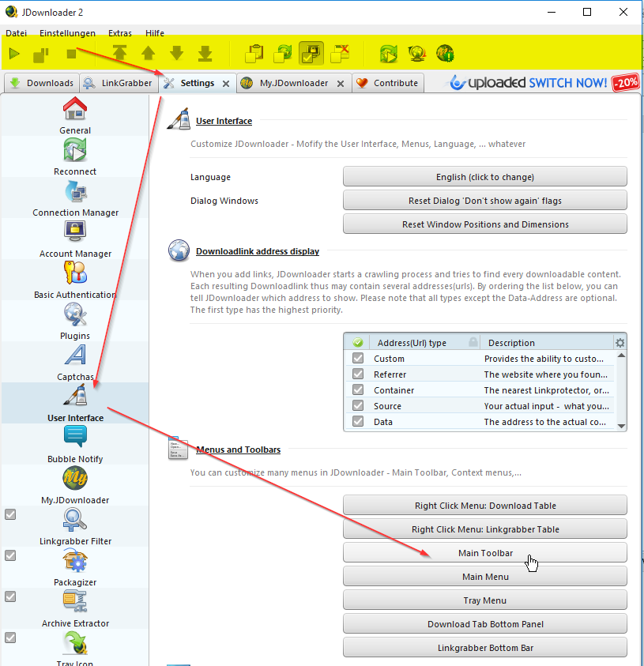
Task: Click reconnect now toolbar icon
Action: [389, 54]
